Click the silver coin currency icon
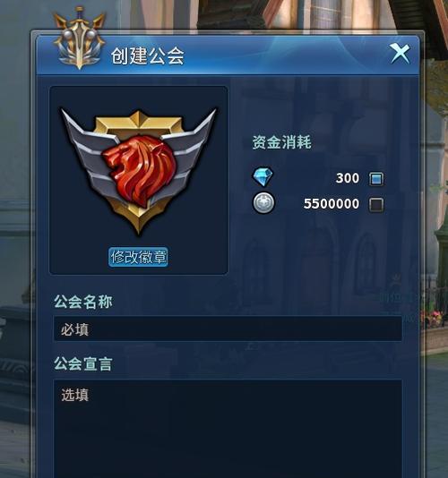Viewport: 448px width, 478px height. (263, 202)
